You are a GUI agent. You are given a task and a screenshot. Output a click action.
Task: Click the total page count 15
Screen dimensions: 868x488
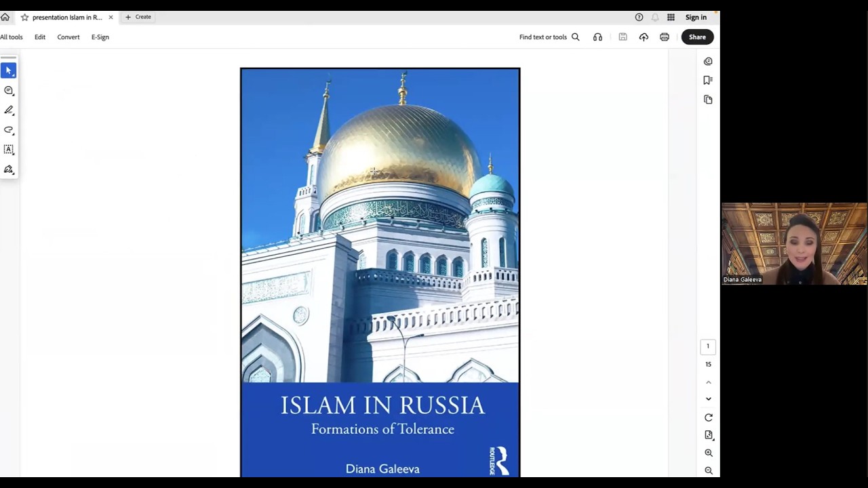[708, 364]
